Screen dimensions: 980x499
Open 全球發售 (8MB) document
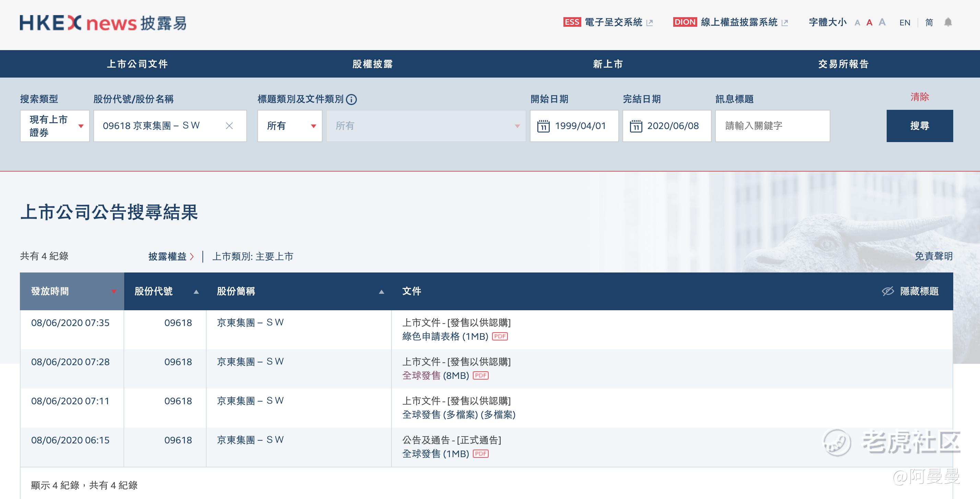[435, 376]
